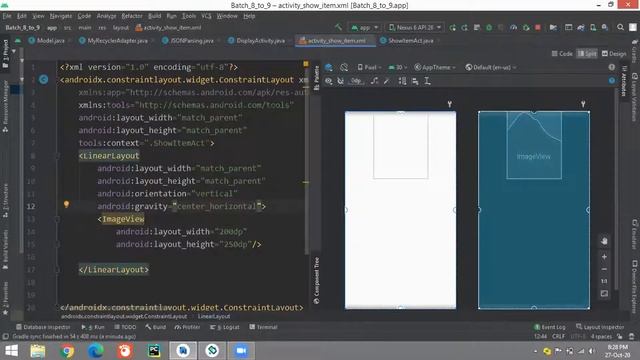Click the Select Design Surface layers icon
This screenshot has width=640, height=360.
[x=329, y=67]
